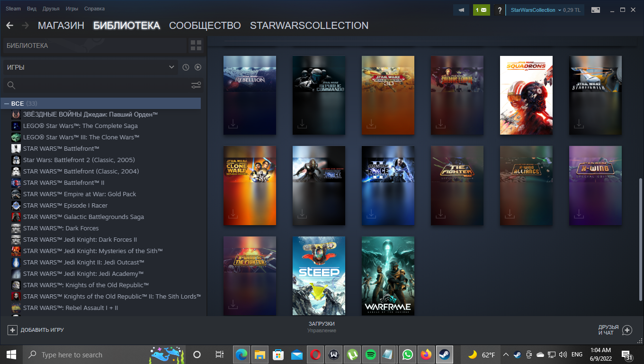Open the Steam menu
This screenshot has height=364, width=644.
(13, 9)
